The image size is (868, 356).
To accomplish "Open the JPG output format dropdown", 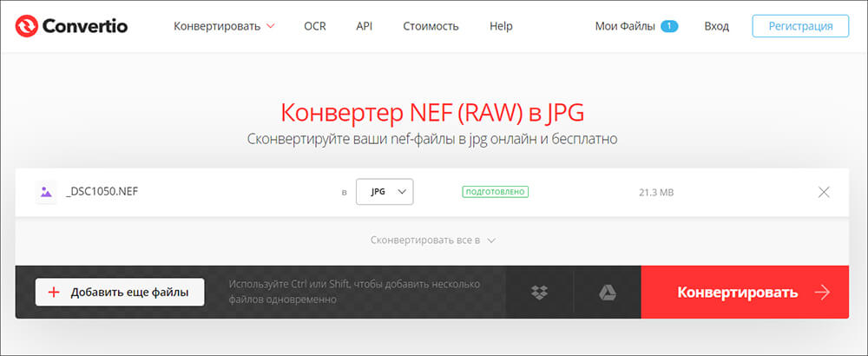I will (385, 192).
